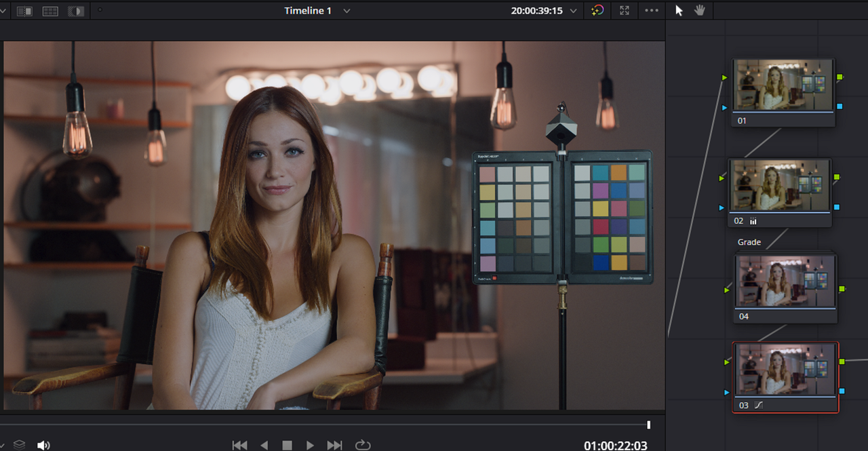
Task: Click node 01 green RGB output
Action: pyautogui.click(x=840, y=77)
